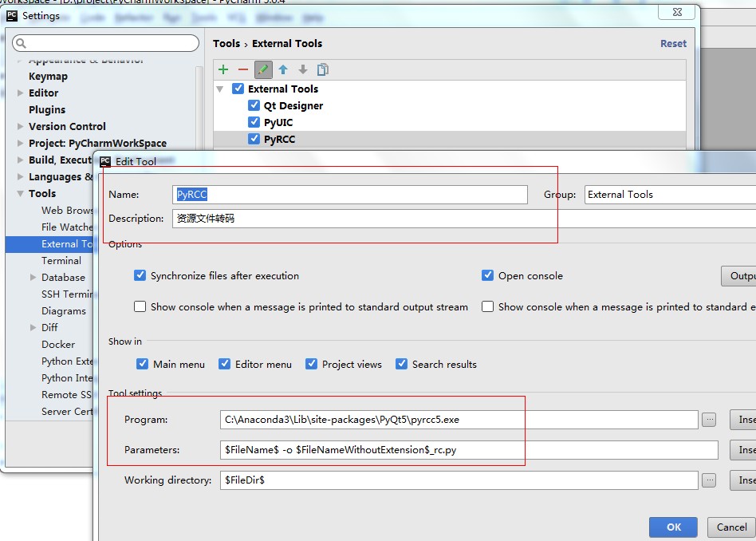
Task: Open Diagrams settings page
Action: (64, 311)
